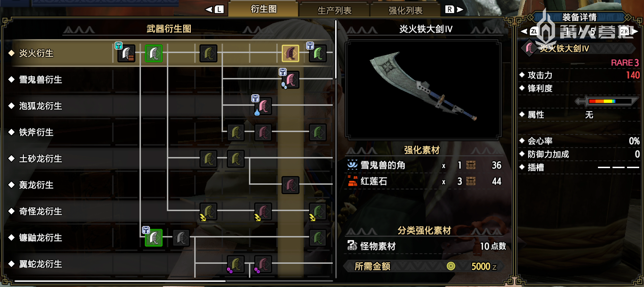Image resolution: width=644 pixels, height=287 pixels.
Task: Switch to the 强化列表 tab
Action: tap(405, 10)
